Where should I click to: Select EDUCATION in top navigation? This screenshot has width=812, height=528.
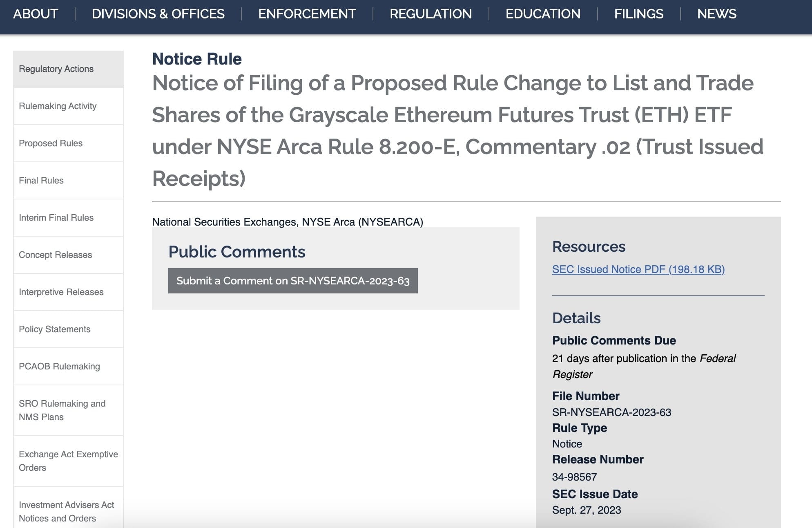pyautogui.click(x=543, y=14)
